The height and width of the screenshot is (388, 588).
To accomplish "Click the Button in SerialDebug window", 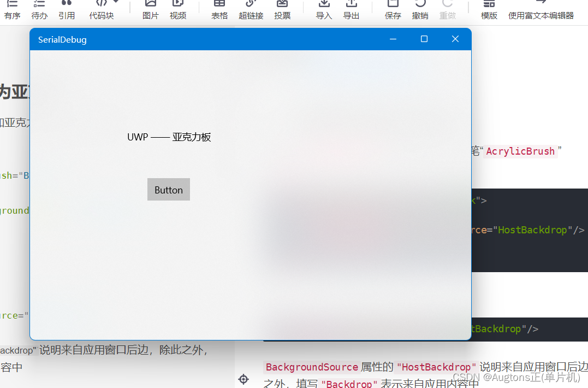I will coord(169,190).
